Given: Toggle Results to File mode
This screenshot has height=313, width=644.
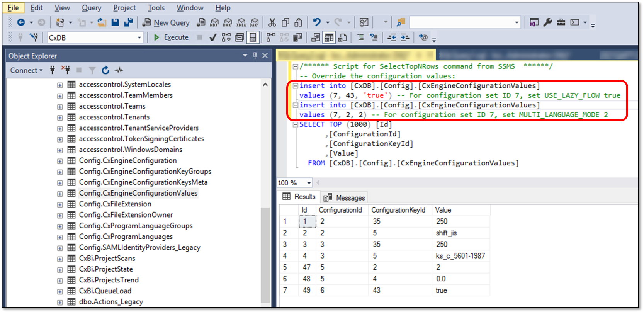Looking at the screenshot, I should (342, 37).
